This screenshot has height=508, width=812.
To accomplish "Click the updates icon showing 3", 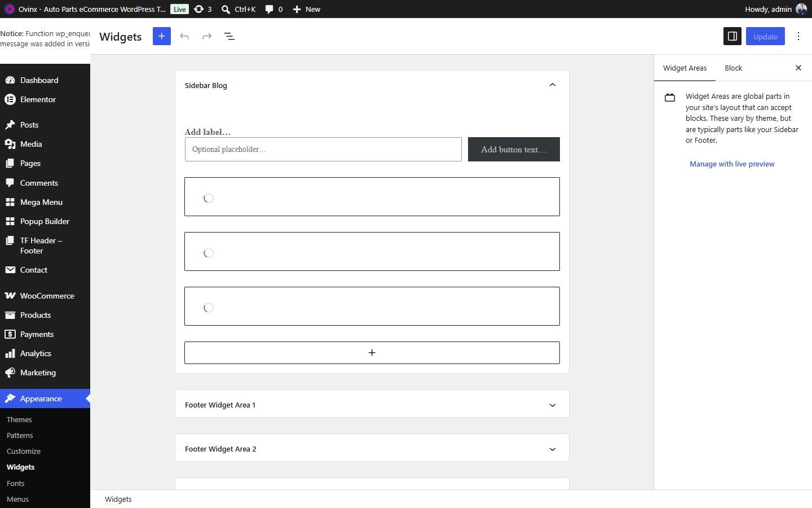I will pyautogui.click(x=203, y=9).
